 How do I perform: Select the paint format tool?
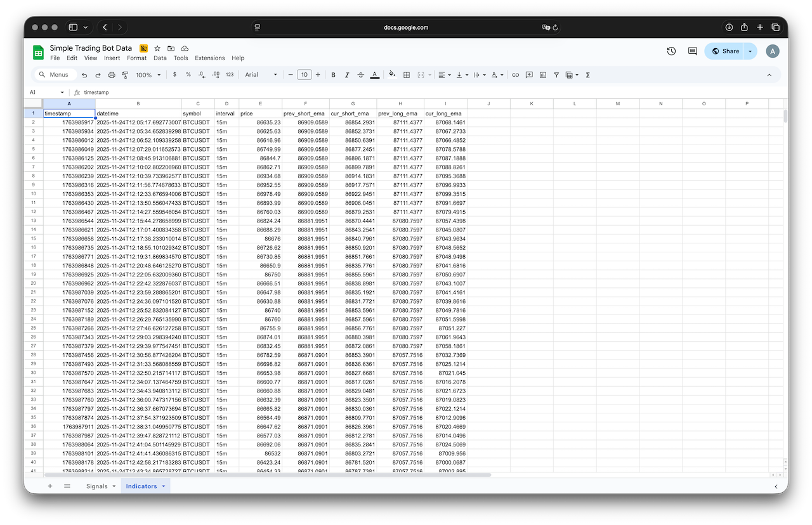tap(125, 75)
